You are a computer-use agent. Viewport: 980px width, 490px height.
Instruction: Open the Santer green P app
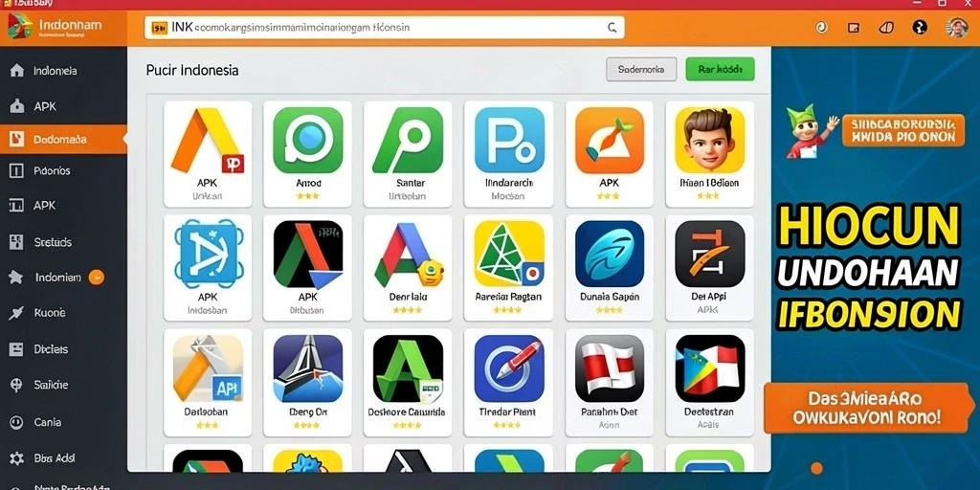[408, 154]
